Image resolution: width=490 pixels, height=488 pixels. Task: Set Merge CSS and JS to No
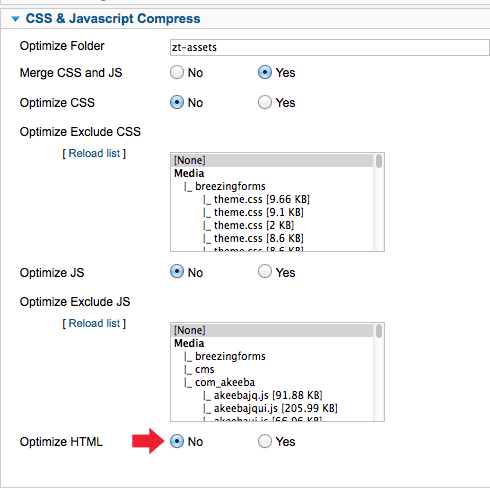pyautogui.click(x=177, y=72)
